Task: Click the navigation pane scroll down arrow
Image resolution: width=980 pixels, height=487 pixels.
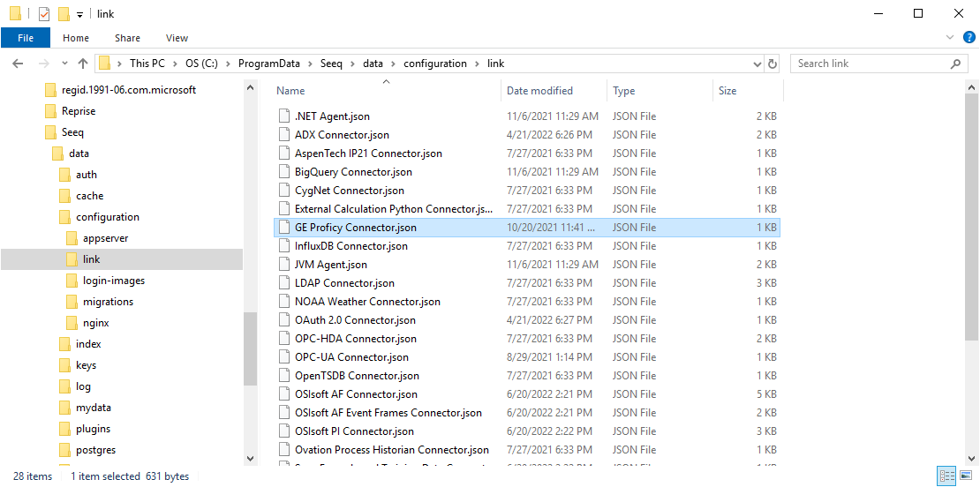Action: [x=250, y=458]
